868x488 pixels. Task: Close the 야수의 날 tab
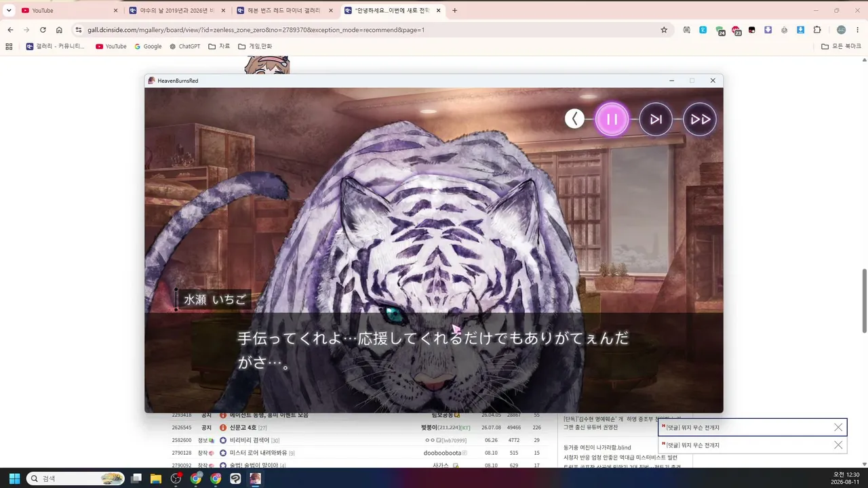222,10
